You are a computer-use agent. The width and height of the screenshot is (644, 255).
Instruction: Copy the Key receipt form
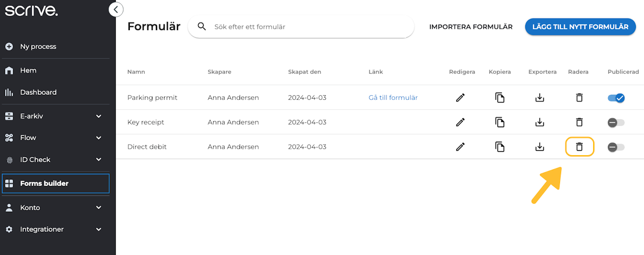500,122
